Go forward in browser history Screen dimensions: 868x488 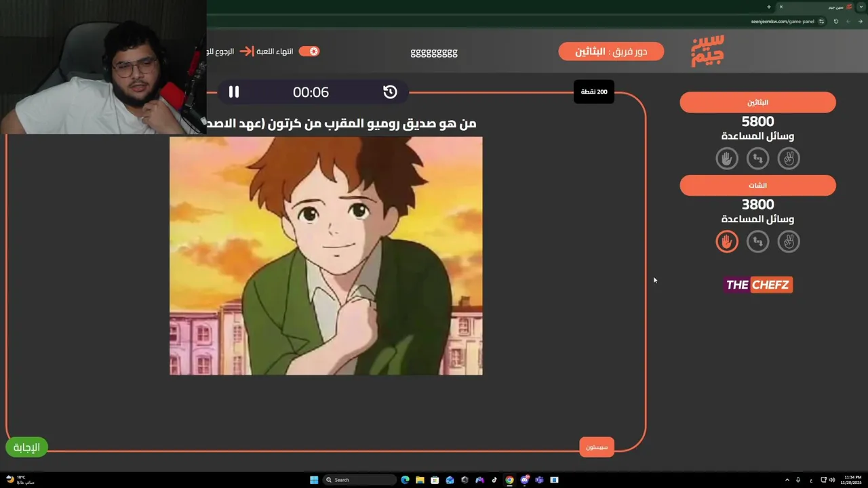[848, 21]
